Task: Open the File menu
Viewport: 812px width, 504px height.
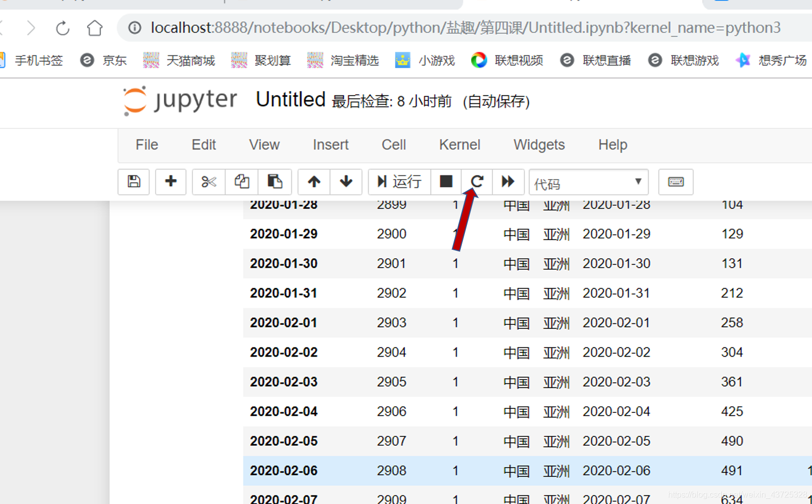Action: click(147, 145)
